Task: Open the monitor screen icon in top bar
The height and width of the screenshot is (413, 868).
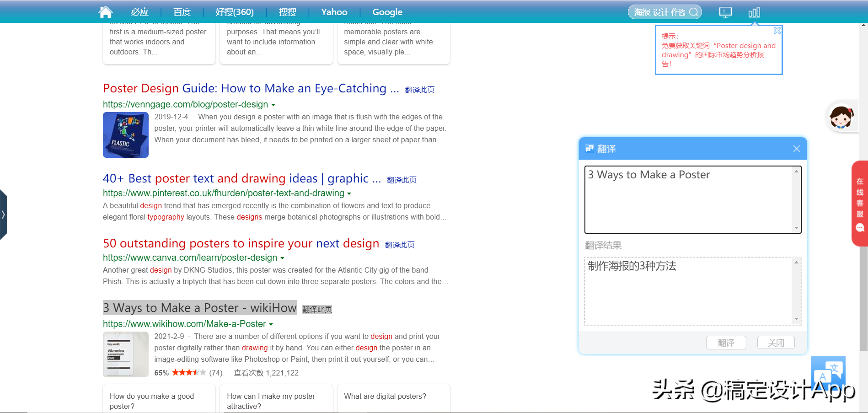Action: (725, 12)
